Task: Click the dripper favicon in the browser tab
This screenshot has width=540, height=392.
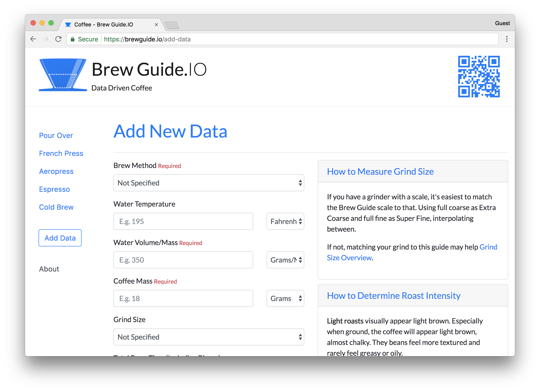Action: (68, 24)
